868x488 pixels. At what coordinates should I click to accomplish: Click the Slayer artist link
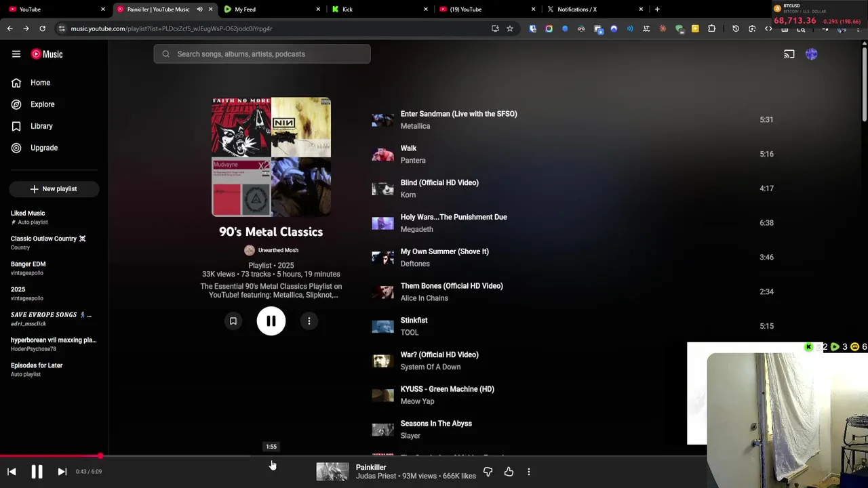point(410,436)
